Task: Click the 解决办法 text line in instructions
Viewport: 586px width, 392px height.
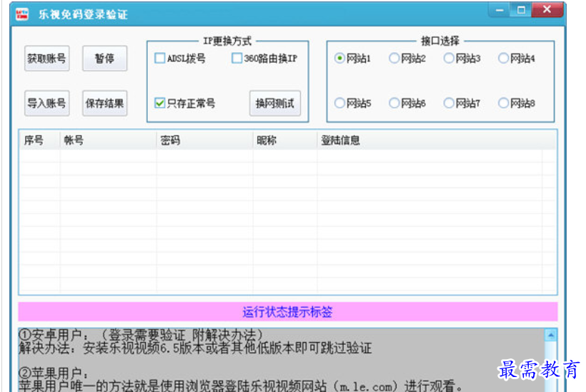Action: point(196,348)
